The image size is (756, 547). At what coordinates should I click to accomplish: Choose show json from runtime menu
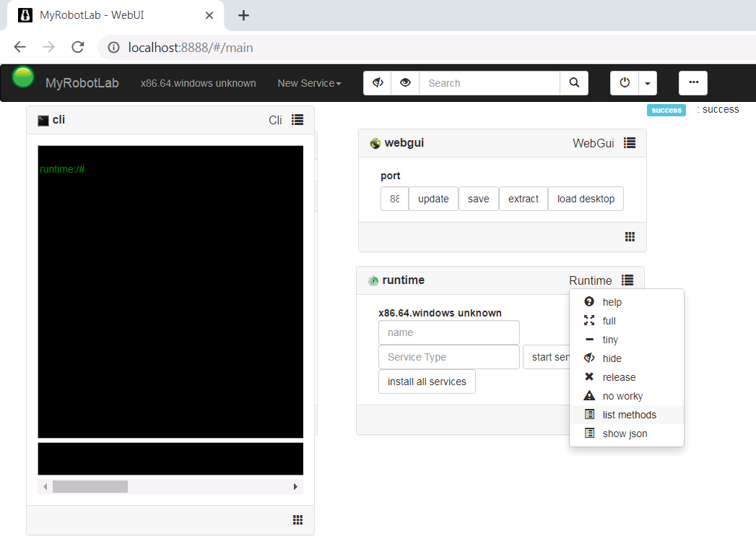coord(625,434)
